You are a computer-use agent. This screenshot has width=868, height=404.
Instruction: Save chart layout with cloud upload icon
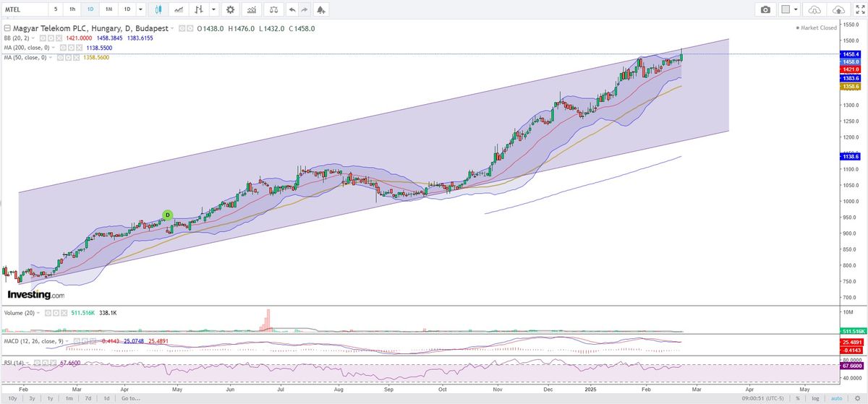tap(838, 9)
